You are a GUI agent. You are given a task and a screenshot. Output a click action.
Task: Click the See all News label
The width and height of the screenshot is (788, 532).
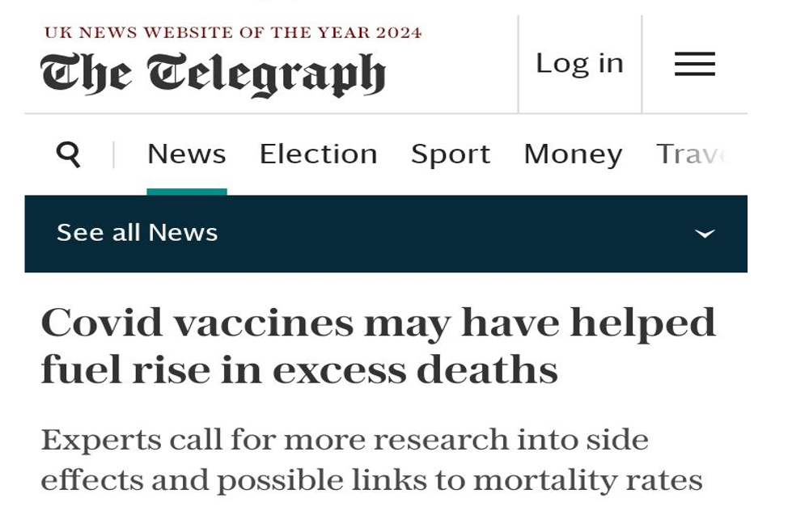tap(138, 233)
